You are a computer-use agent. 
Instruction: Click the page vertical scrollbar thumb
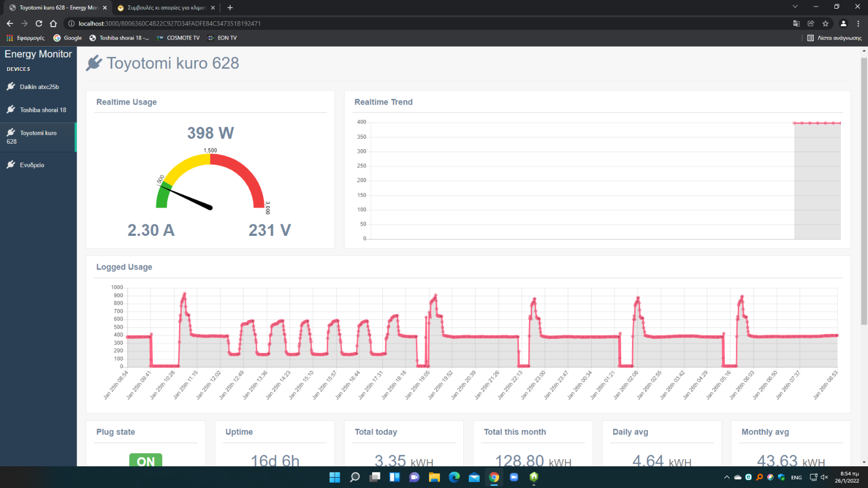[x=864, y=190]
